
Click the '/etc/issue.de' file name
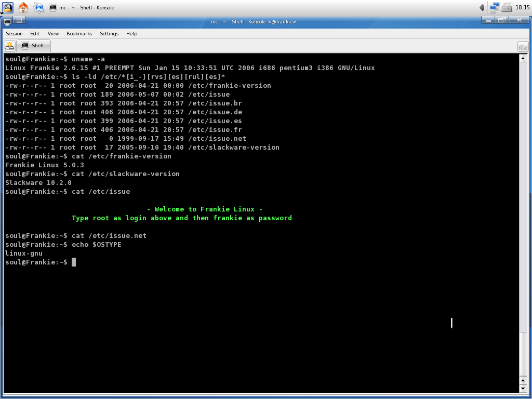[215, 112]
